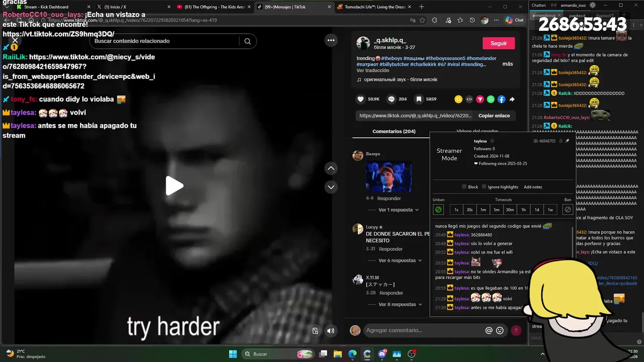Go to previous video with up arrow

click(x=331, y=168)
